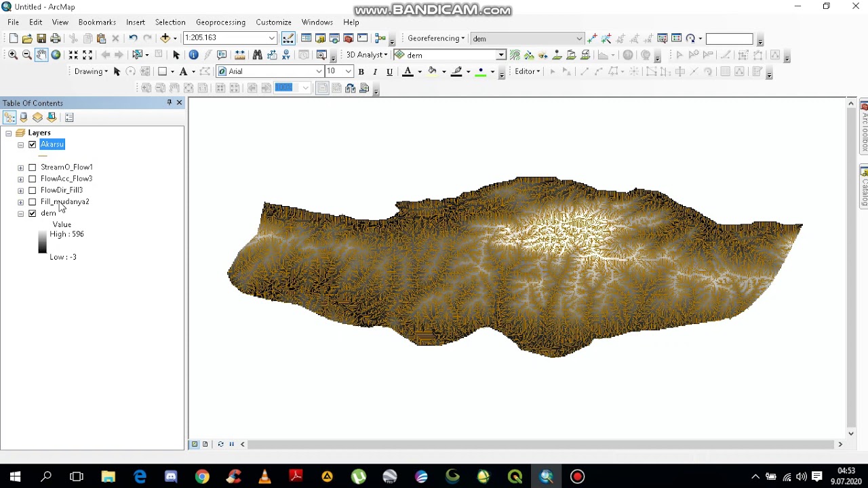Open Go To XY tool
Image resolution: width=868 pixels, height=488 pixels.
pyautogui.click(x=286, y=55)
